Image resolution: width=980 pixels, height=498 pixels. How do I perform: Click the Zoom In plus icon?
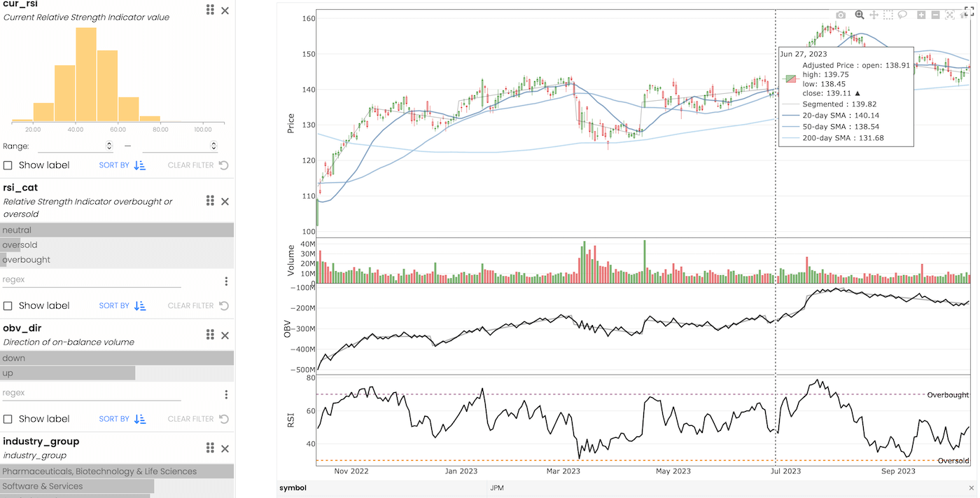click(x=921, y=15)
